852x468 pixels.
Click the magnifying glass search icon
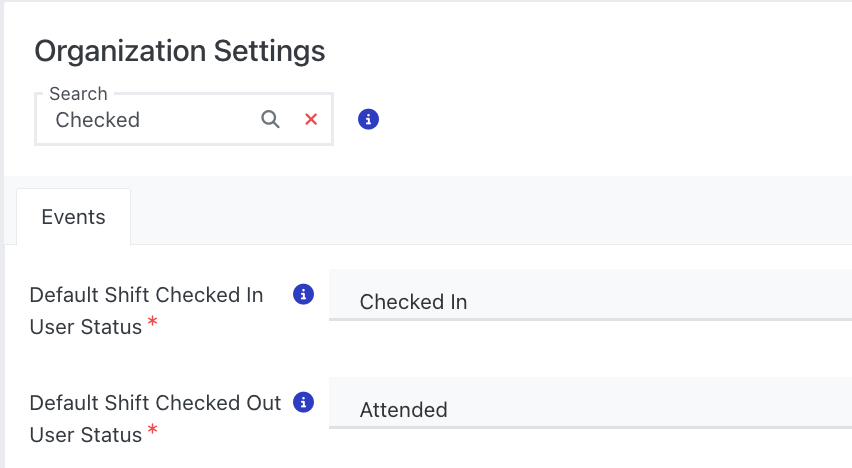(270, 119)
